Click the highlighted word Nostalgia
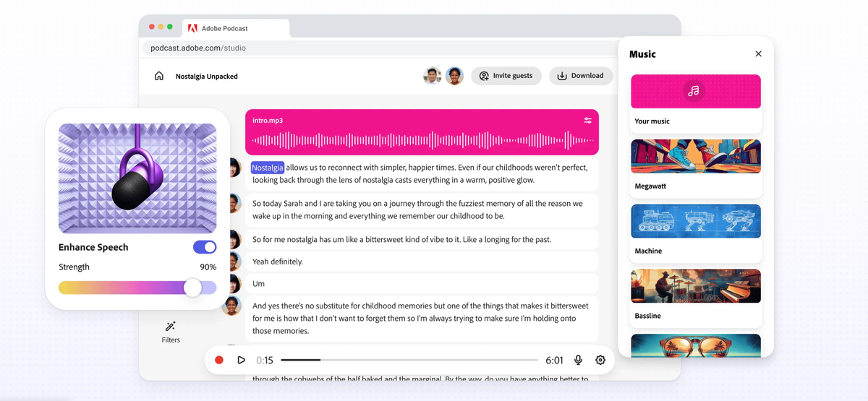868x401 pixels. click(x=268, y=168)
